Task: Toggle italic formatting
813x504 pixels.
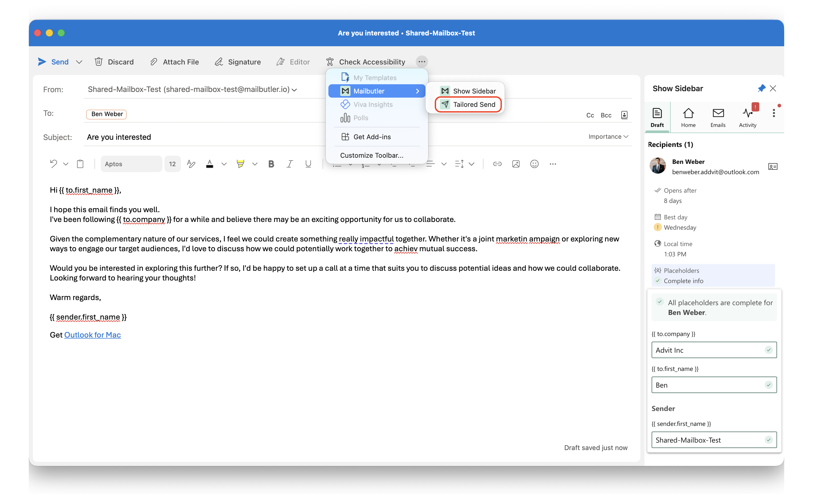Action: tap(290, 164)
